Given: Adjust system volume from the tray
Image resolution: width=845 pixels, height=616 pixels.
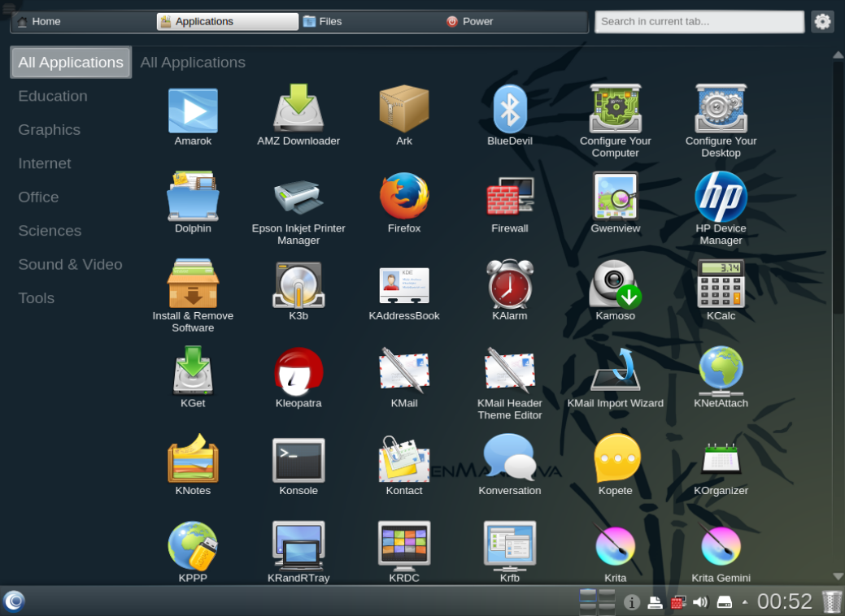Looking at the screenshot, I should [x=702, y=602].
